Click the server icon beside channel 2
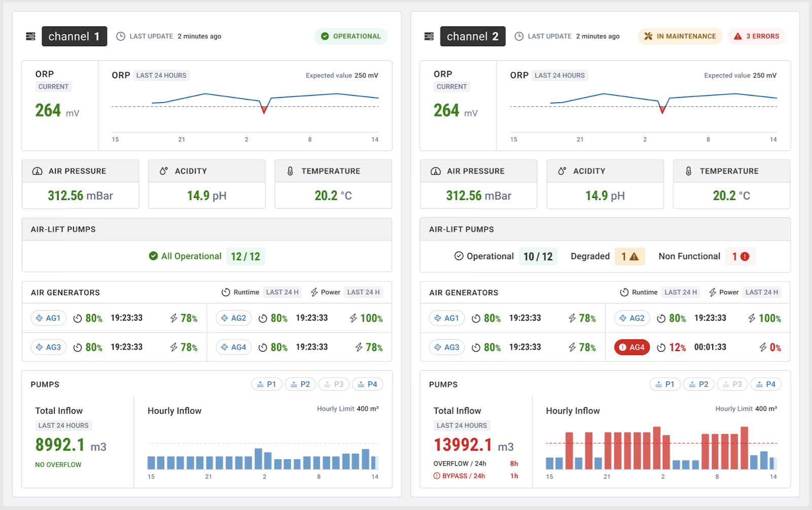Screen dimensions: 812x510 point(429,37)
